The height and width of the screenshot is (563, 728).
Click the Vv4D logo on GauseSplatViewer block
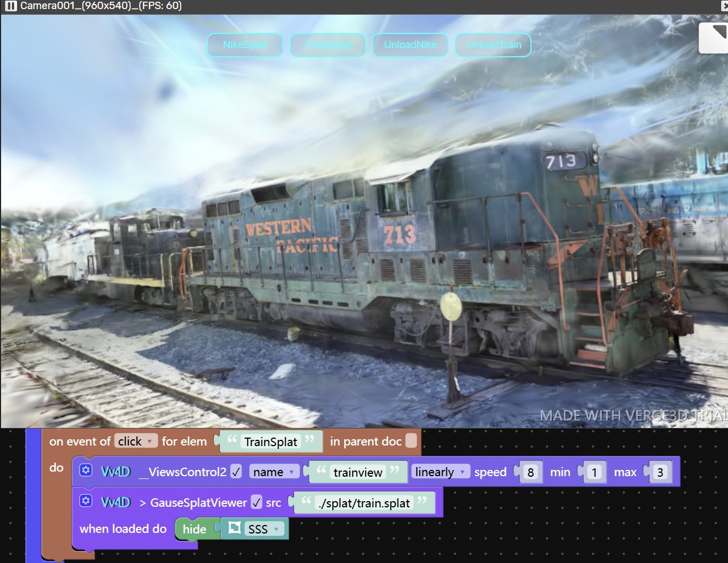click(116, 502)
